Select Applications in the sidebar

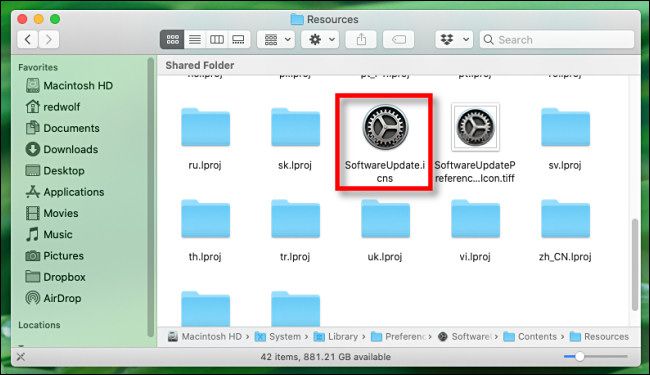point(65,192)
